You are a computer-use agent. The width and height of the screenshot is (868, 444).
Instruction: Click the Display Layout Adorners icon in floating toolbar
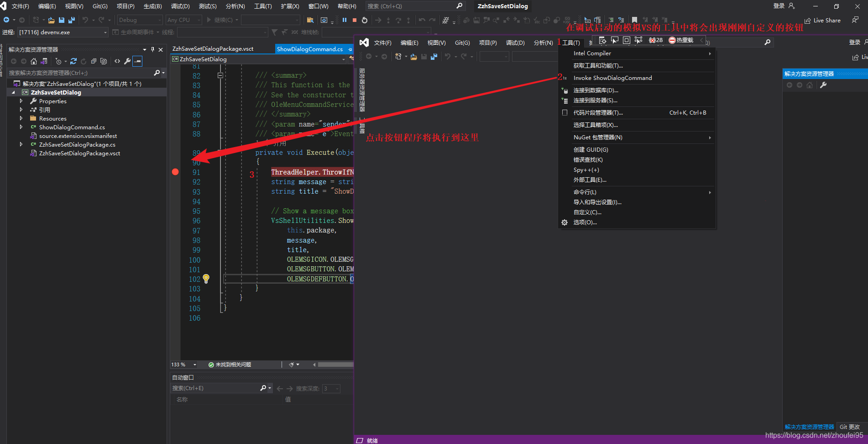click(x=627, y=40)
